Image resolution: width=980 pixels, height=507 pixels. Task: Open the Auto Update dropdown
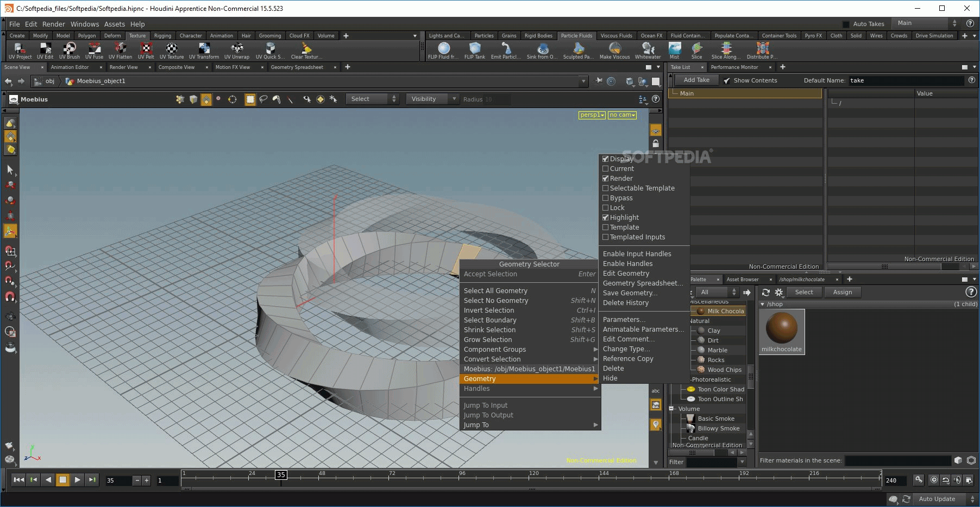(945, 499)
